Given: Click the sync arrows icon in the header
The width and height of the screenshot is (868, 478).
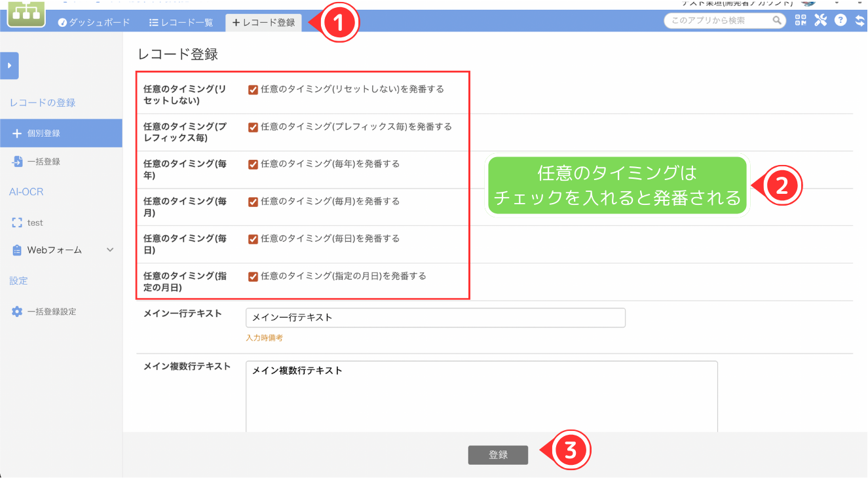Looking at the screenshot, I should pyautogui.click(x=860, y=20).
